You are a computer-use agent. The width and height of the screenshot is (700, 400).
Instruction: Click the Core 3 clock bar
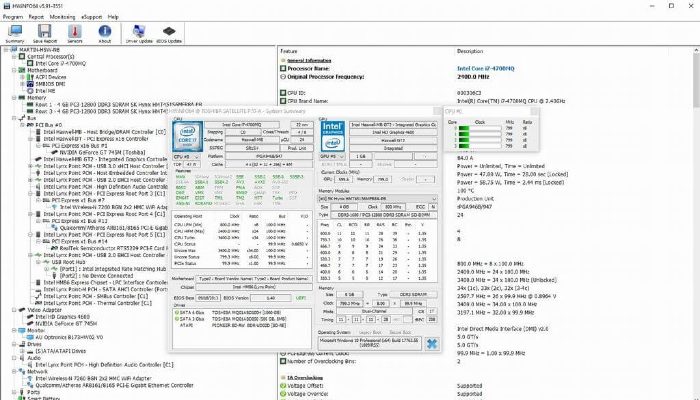click(x=480, y=146)
